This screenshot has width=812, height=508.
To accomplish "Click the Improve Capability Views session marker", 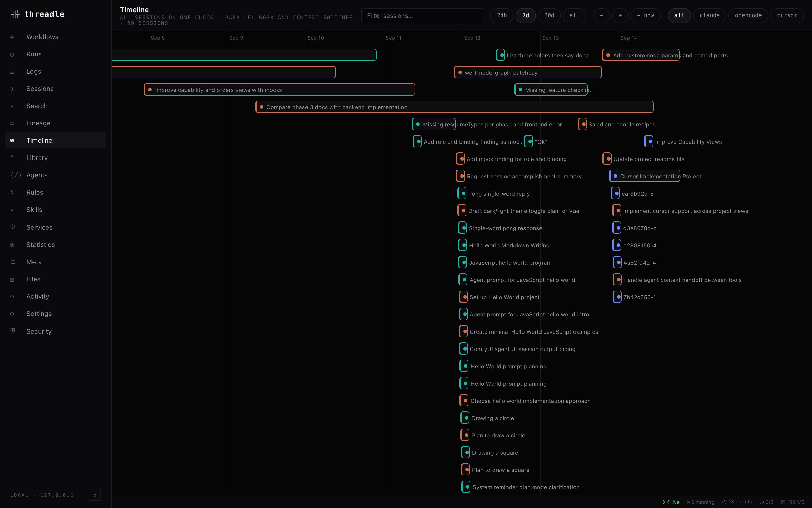I will [649, 141].
